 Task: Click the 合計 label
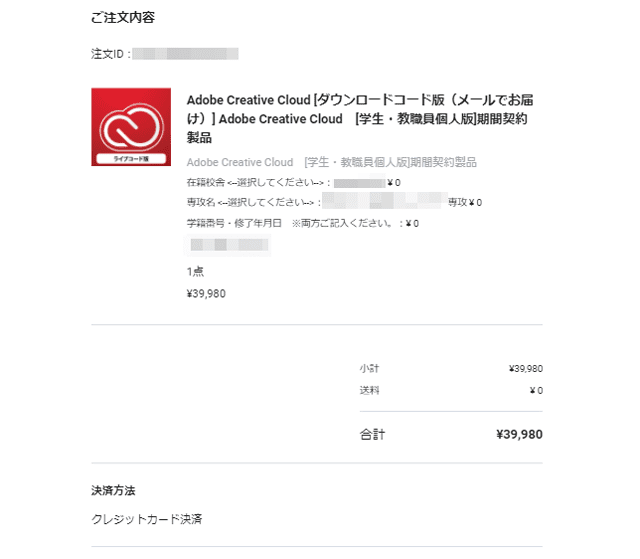372,434
